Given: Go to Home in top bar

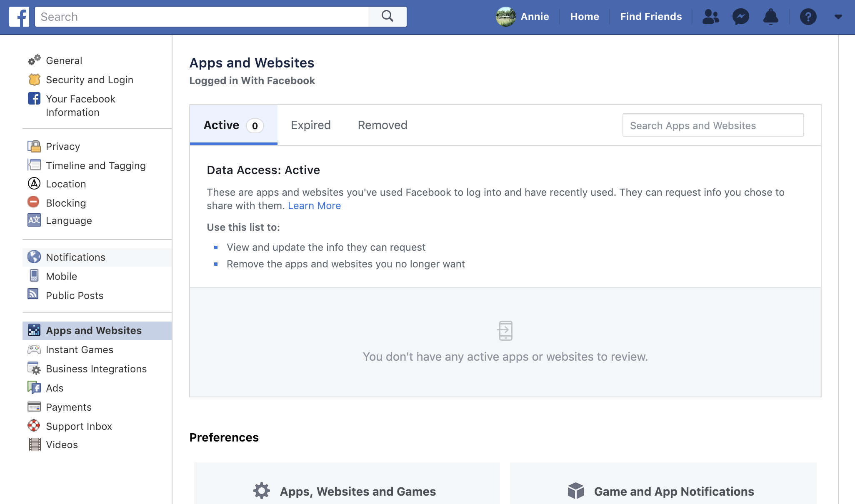Looking at the screenshot, I should (585, 17).
